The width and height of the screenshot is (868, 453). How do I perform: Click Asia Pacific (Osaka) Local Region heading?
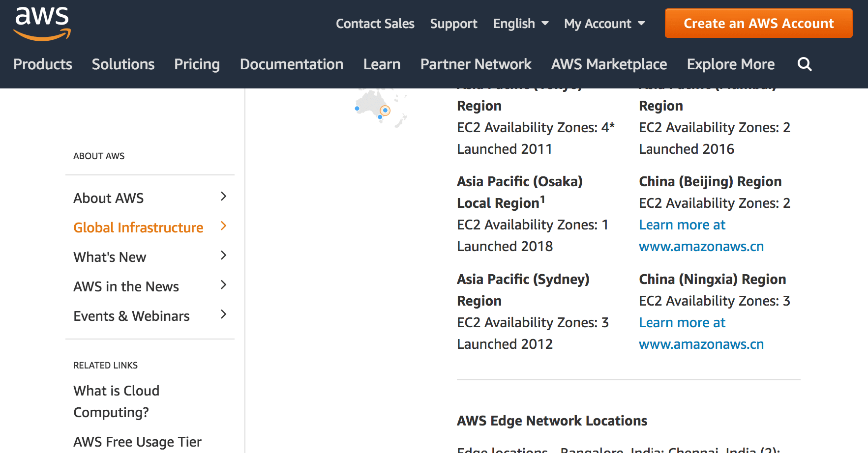point(520,192)
